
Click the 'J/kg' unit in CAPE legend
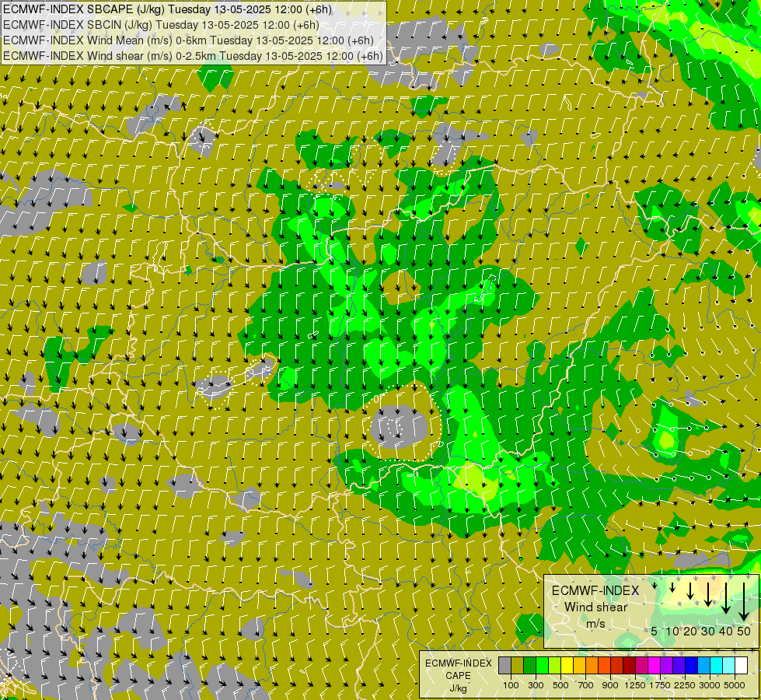[x=458, y=689]
